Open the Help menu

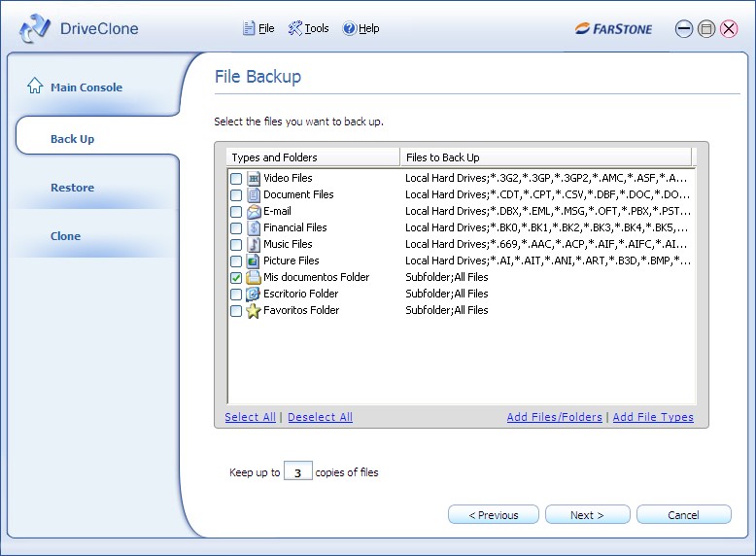(361, 29)
